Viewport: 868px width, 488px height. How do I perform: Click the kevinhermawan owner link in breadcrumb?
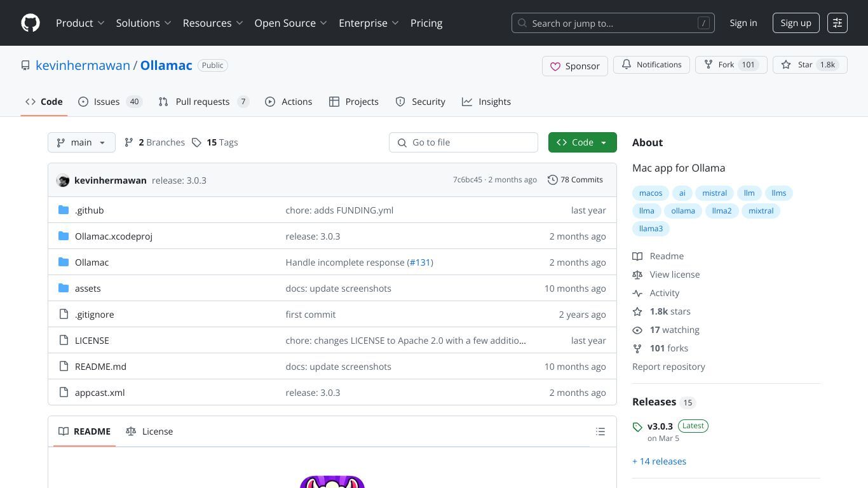[83, 65]
